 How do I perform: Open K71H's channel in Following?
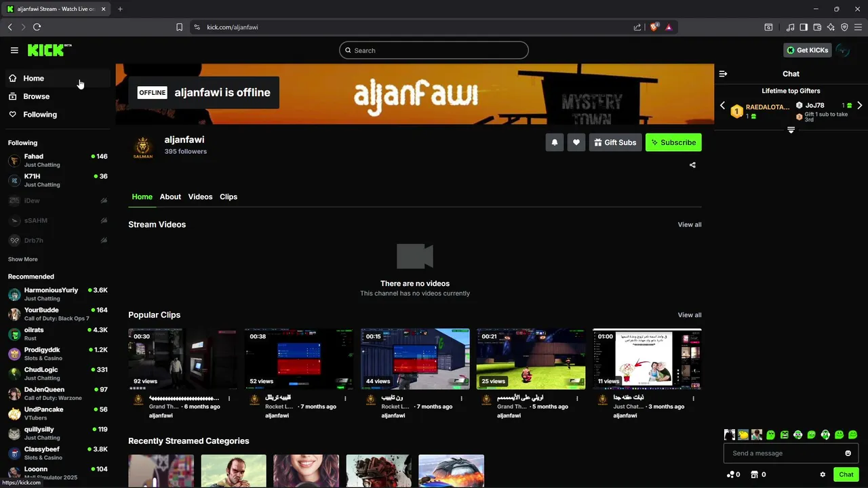click(58, 180)
